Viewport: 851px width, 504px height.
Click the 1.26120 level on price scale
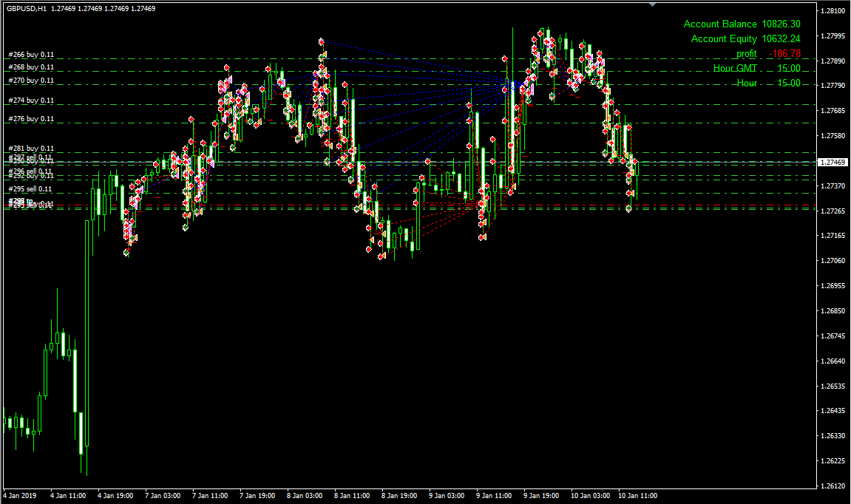(x=833, y=486)
